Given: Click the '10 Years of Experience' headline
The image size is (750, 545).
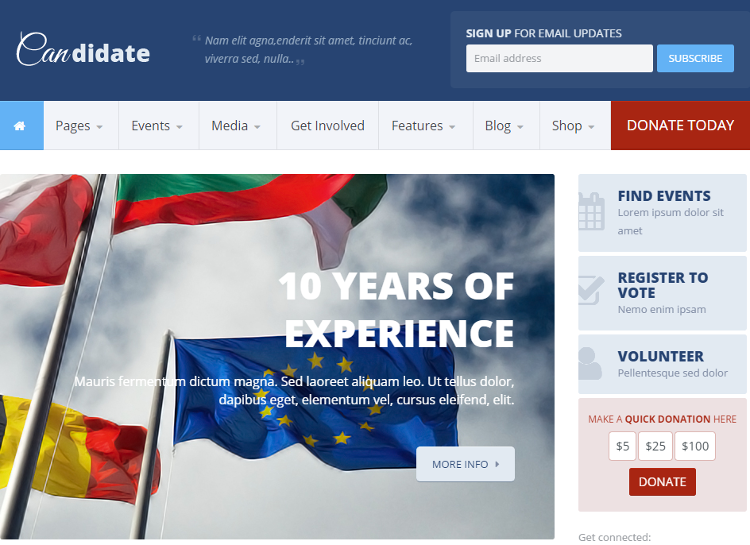Looking at the screenshot, I should (397, 310).
